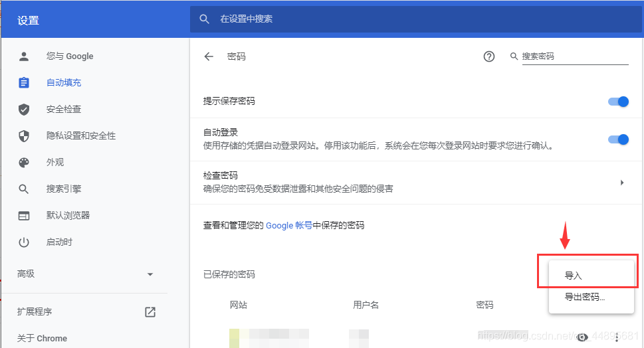This screenshot has height=348, width=644.
Task: Open the 安全检查 settings section
Action: (x=64, y=109)
